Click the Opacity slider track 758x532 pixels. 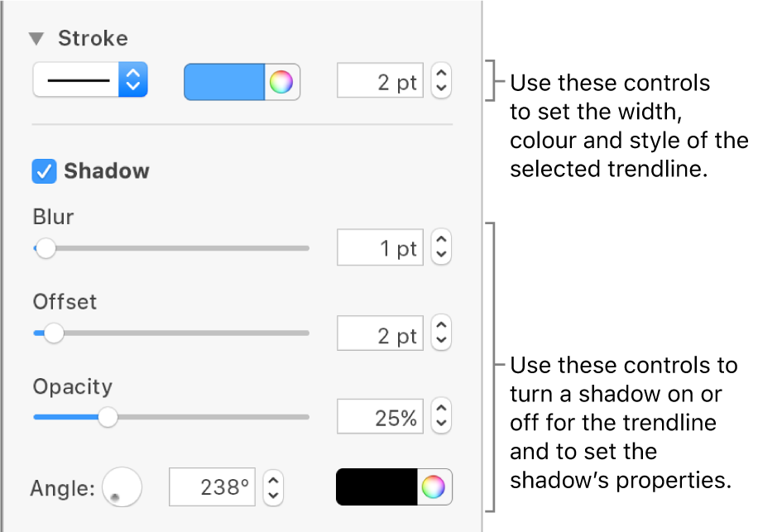click(x=207, y=418)
